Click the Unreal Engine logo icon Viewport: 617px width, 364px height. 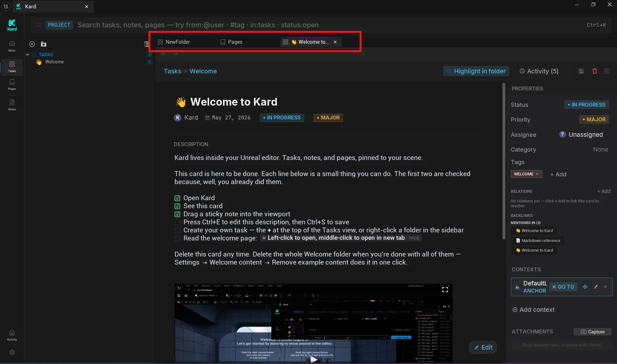[6, 6]
